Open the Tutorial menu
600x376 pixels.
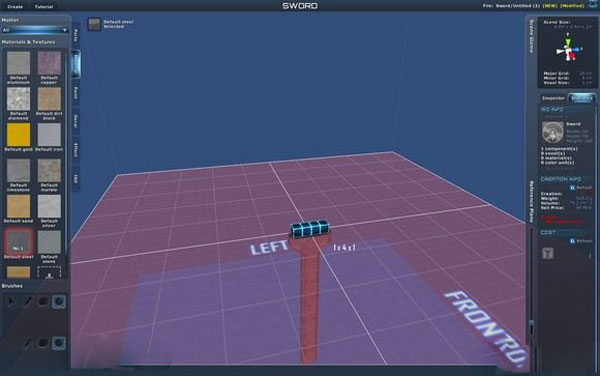[x=44, y=7]
